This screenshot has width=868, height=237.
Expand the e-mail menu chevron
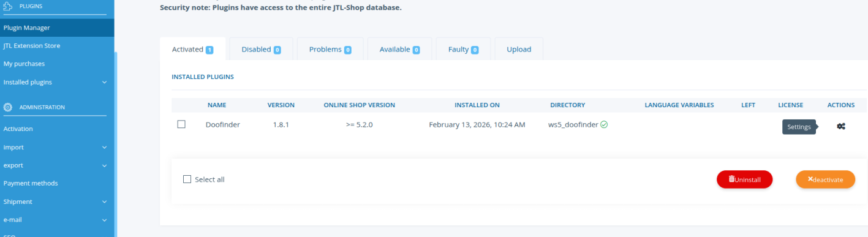[x=104, y=220]
